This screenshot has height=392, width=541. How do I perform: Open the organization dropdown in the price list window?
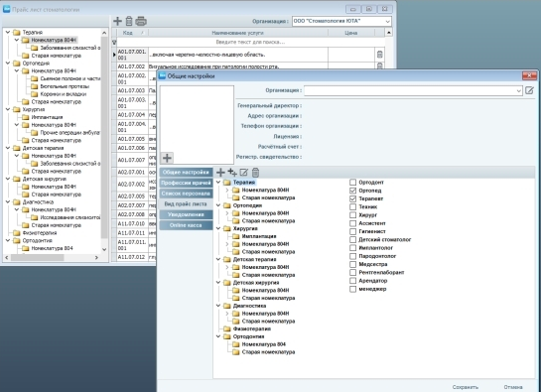387,22
